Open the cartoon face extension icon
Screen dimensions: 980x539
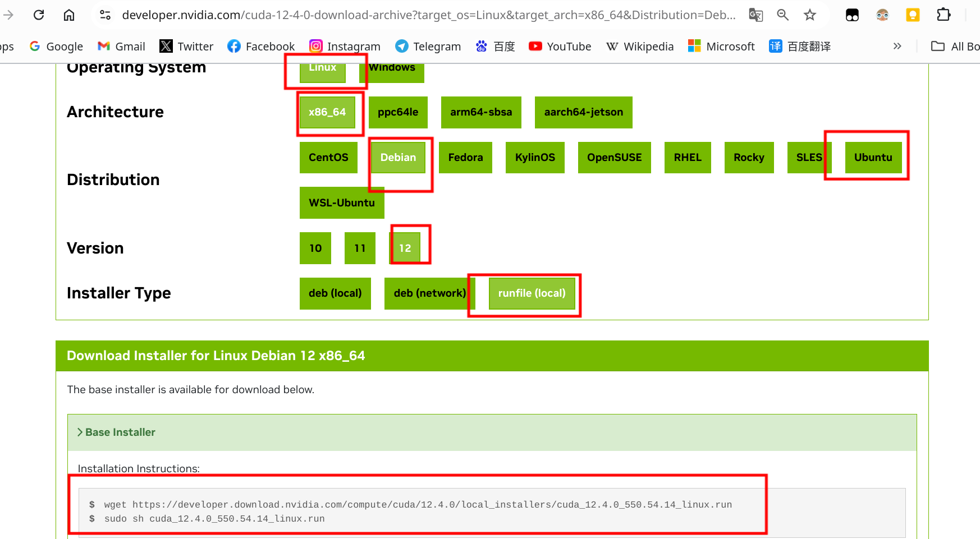pyautogui.click(x=882, y=15)
